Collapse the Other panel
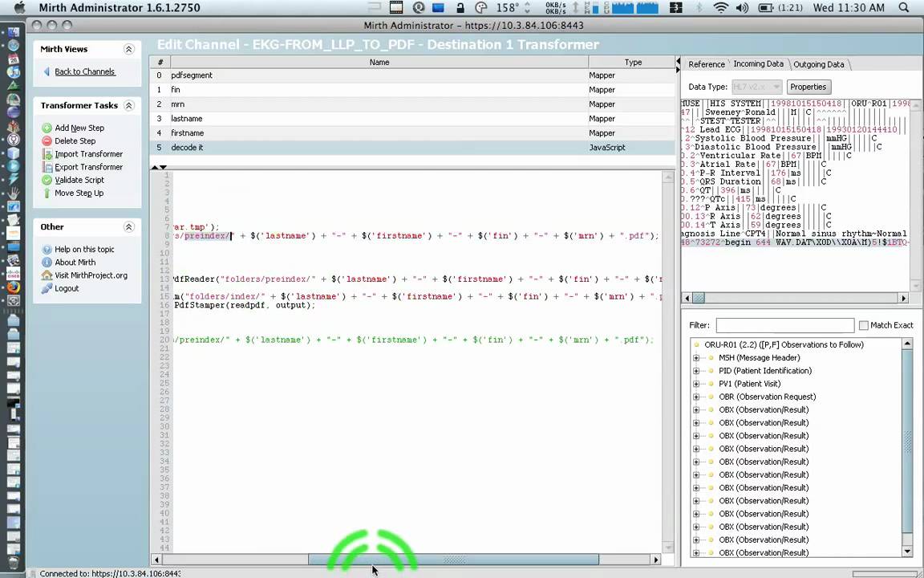This screenshot has width=924, height=578. [x=128, y=227]
